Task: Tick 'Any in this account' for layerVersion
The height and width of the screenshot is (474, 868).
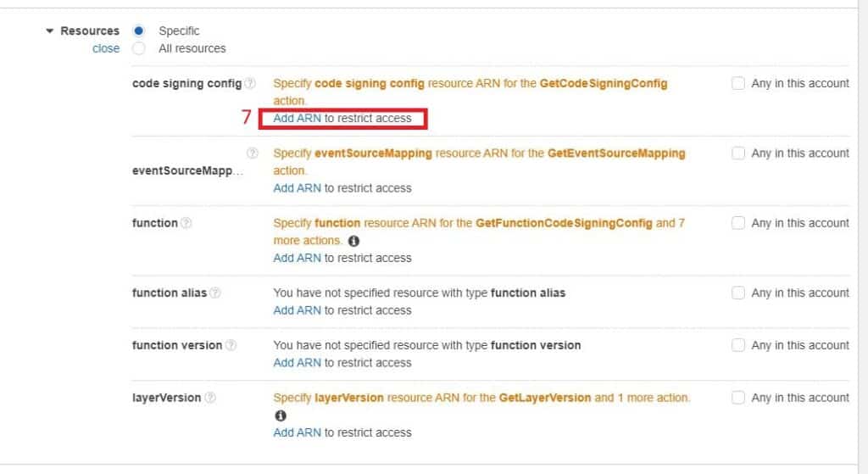Action: (x=738, y=398)
